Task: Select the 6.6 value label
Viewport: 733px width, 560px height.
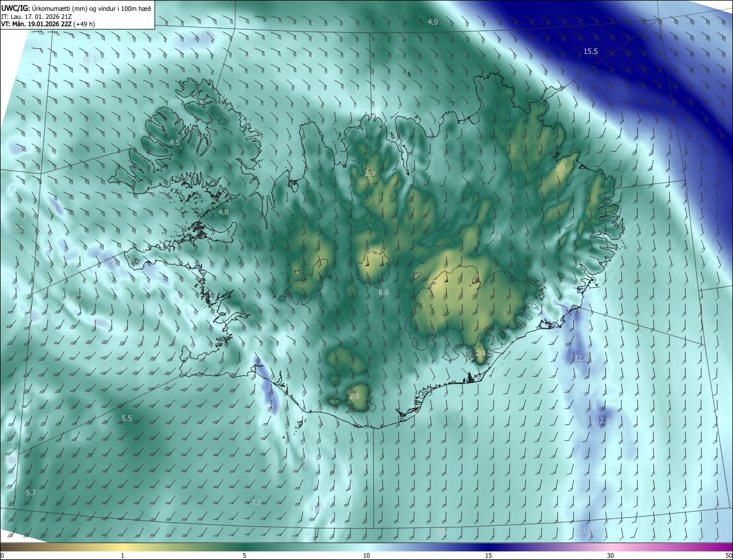Action: coord(384,293)
